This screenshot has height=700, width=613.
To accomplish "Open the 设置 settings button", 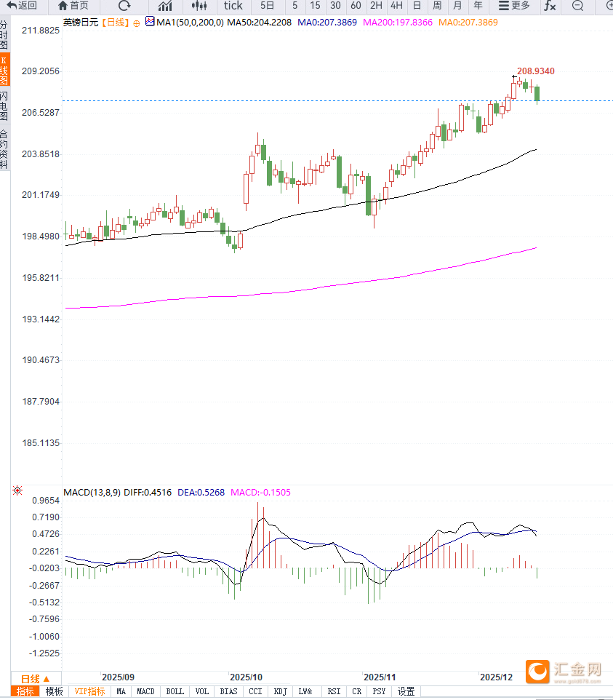I will 406,691.
